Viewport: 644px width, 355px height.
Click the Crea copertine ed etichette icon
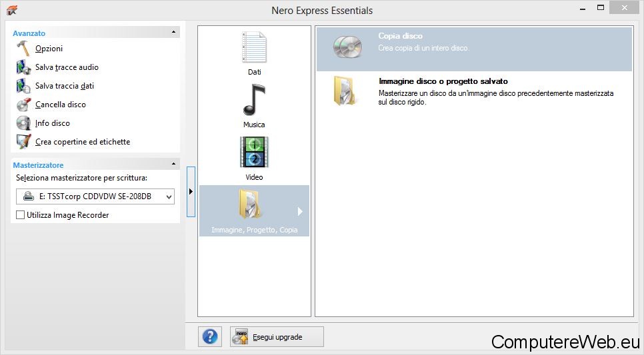click(23, 142)
